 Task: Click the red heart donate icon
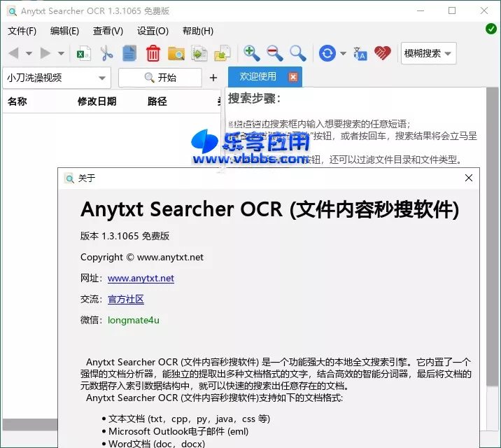pos(383,53)
